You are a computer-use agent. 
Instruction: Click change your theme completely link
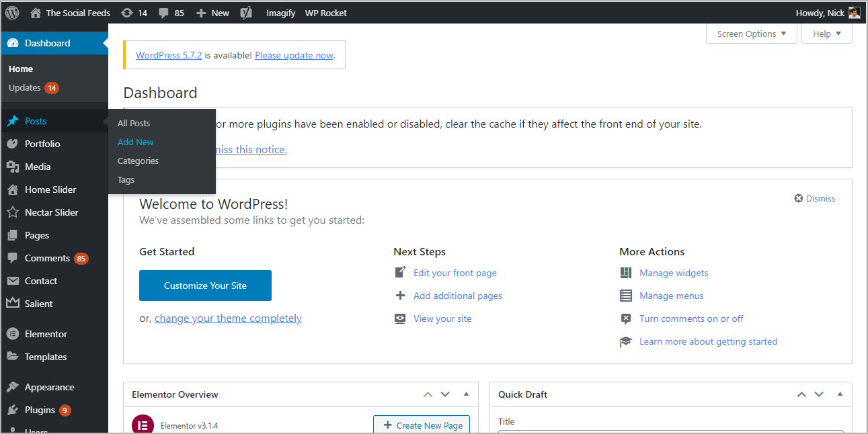click(x=228, y=318)
